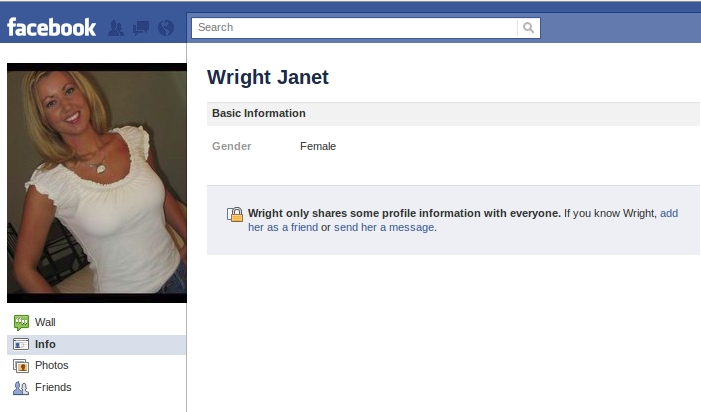
Task: Click the Info card icon
Action: (x=21, y=345)
